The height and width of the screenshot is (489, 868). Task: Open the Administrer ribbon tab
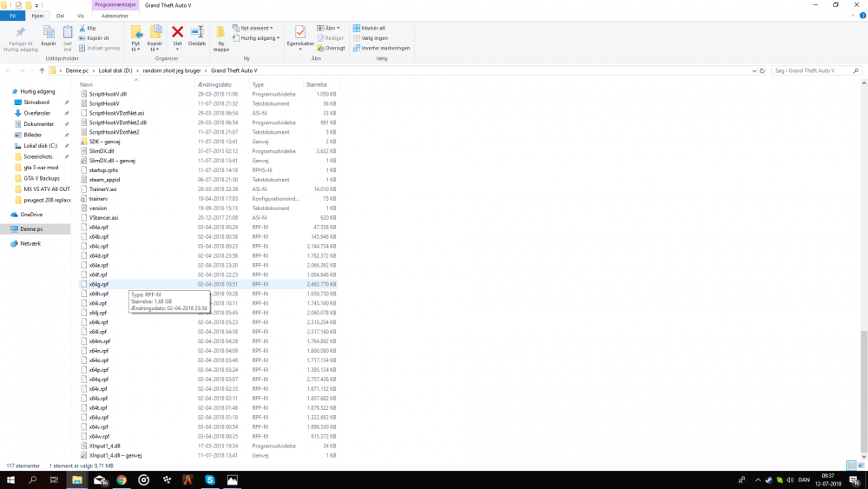(x=115, y=16)
